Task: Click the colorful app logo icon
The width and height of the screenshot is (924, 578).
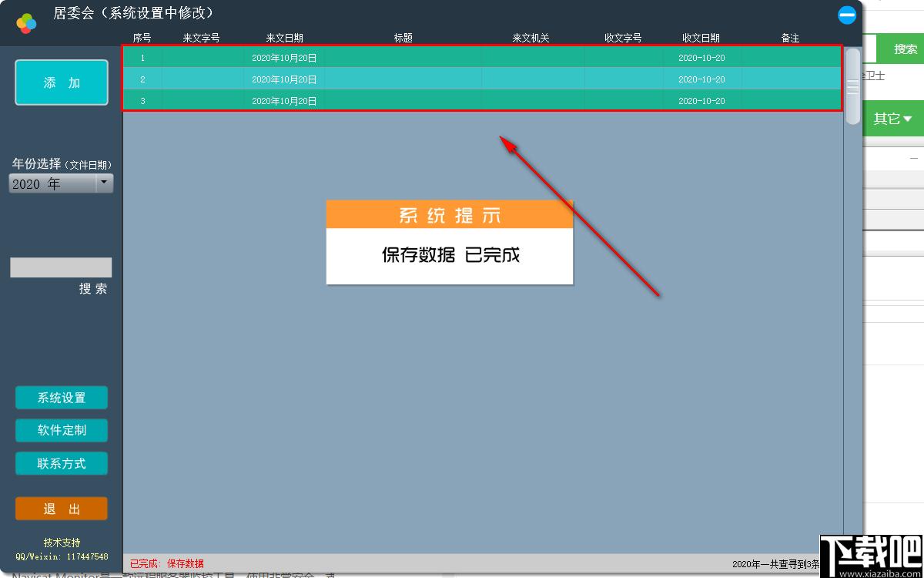Action: coord(26,23)
